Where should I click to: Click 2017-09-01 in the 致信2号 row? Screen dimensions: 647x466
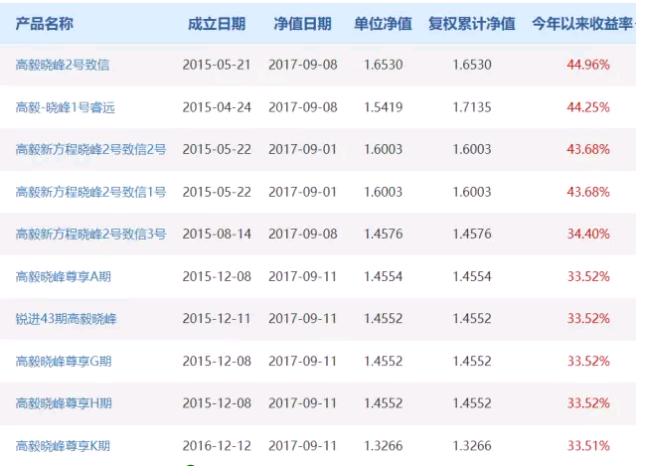click(302, 149)
